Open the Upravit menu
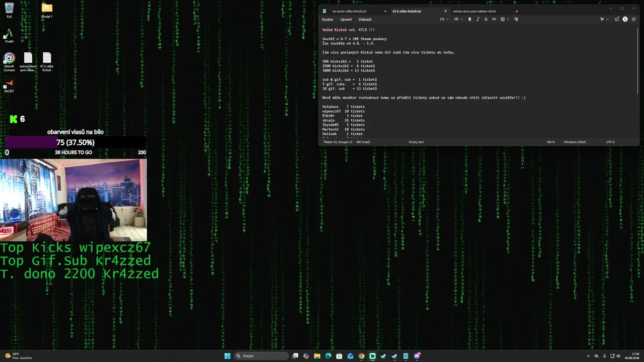This screenshot has width=644, height=362. (x=346, y=20)
